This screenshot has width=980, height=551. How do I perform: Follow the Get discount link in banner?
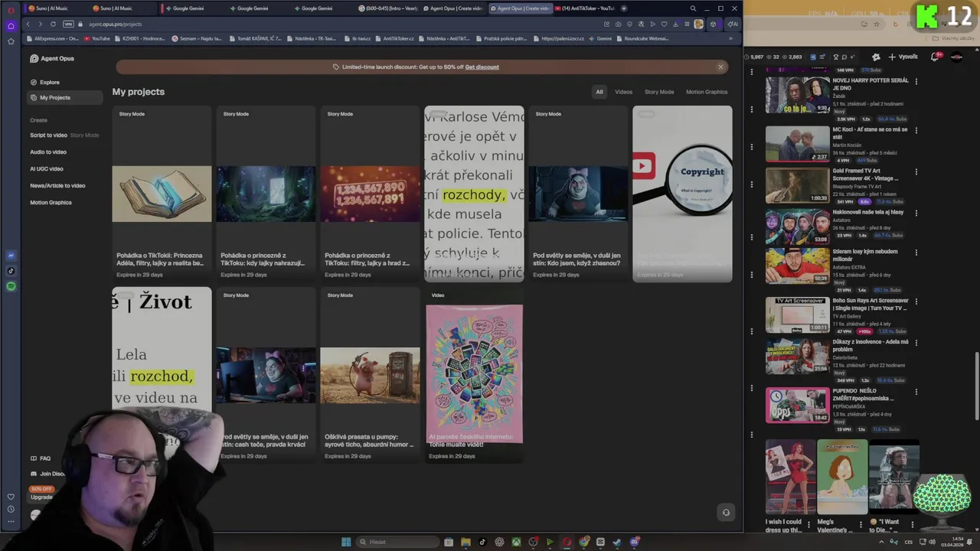tap(482, 67)
